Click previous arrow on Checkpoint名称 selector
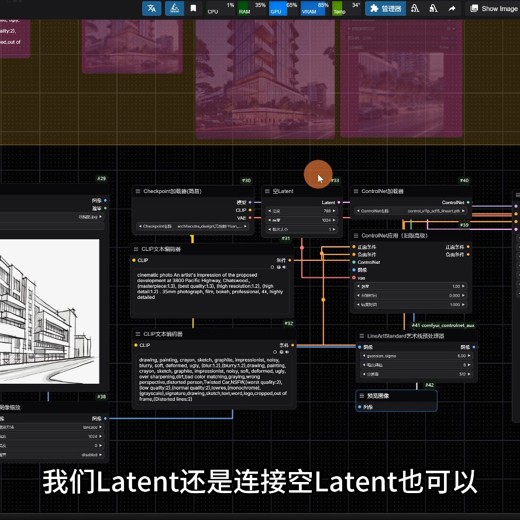The height and width of the screenshot is (520, 520). coord(140,226)
